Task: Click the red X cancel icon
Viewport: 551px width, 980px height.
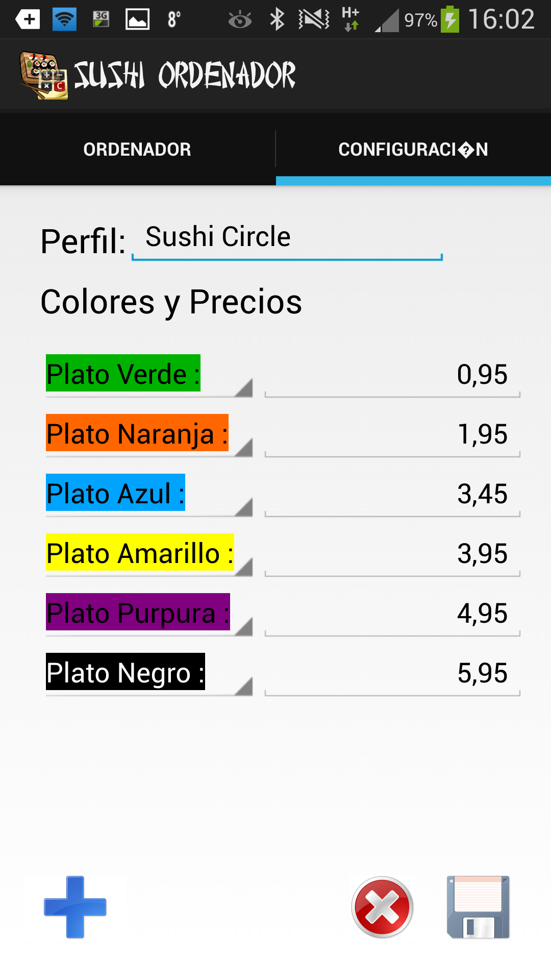Action: point(382,907)
